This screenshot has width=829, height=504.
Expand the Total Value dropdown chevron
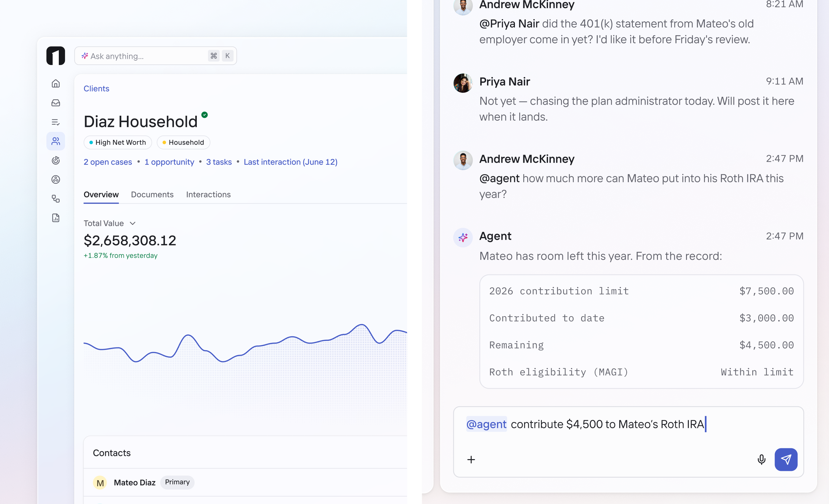pos(132,223)
